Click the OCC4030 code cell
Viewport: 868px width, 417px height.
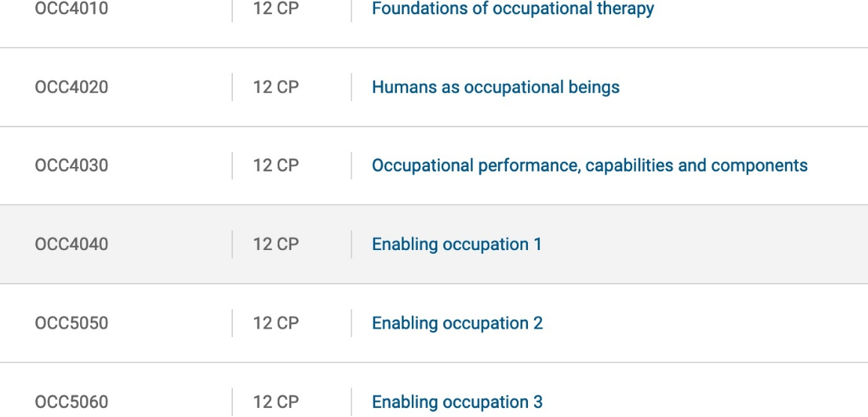click(71, 165)
